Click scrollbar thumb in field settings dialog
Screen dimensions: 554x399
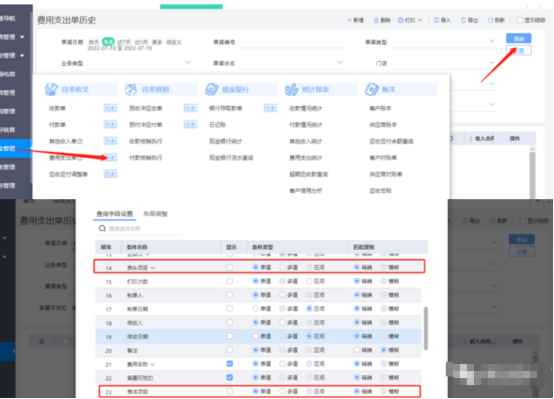tap(426, 328)
